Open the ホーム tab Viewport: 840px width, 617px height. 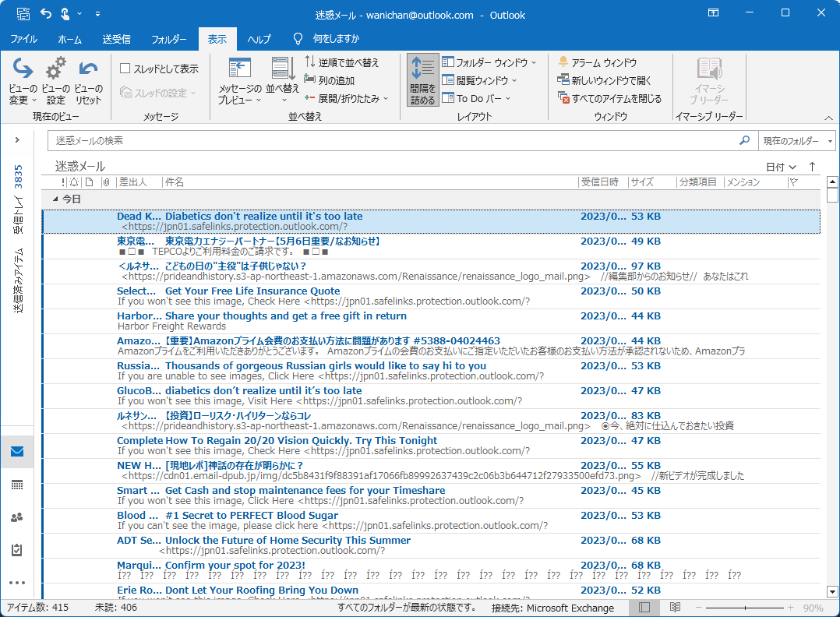pyautogui.click(x=69, y=39)
